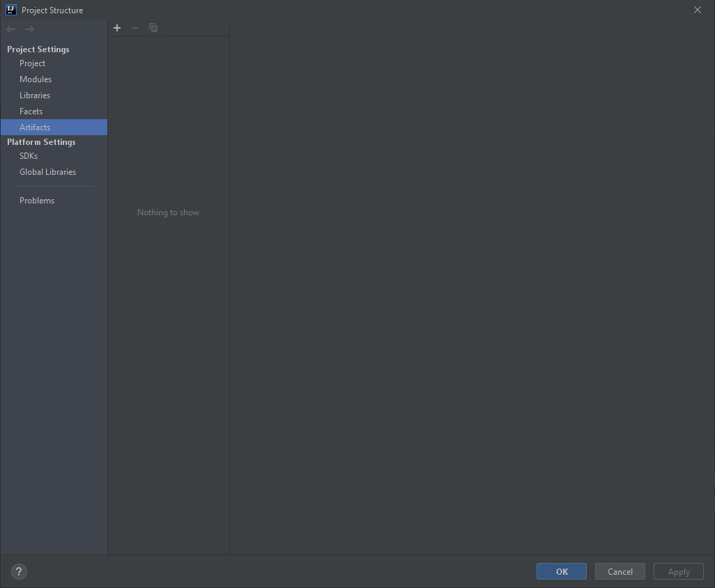Screen dimensions: 715x588
Task: Click the Apply button
Action: click(679, 571)
